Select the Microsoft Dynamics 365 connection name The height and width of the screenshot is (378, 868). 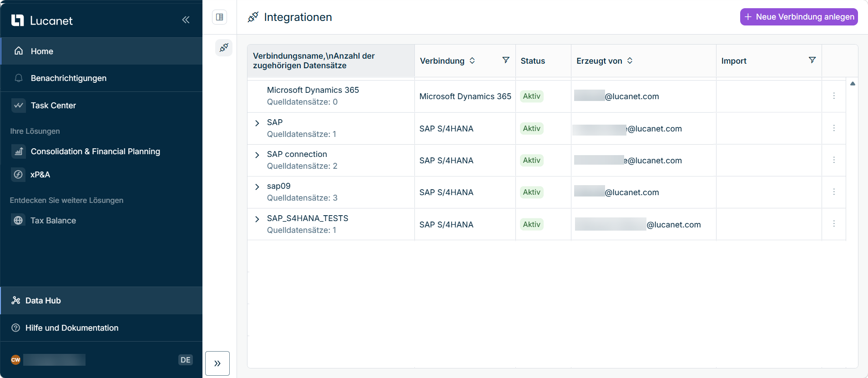coord(313,90)
